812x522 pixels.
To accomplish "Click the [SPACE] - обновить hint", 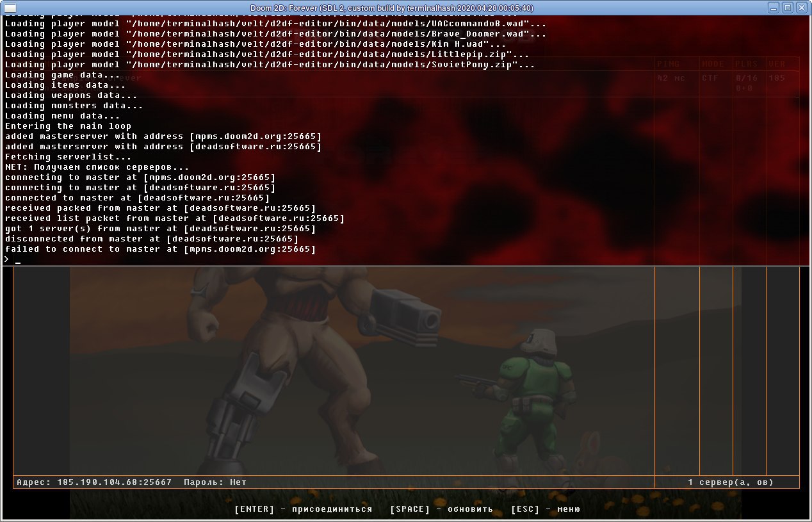I will click(442, 509).
